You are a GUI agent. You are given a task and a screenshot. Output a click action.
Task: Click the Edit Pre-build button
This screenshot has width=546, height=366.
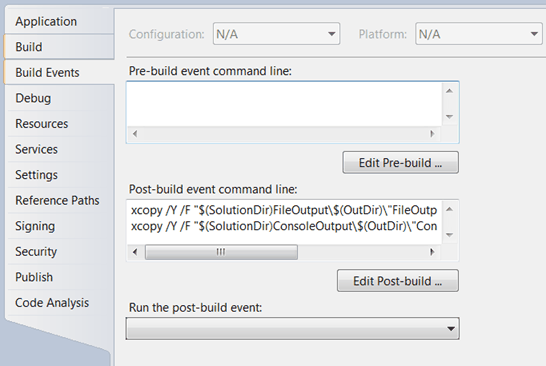pos(400,162)
